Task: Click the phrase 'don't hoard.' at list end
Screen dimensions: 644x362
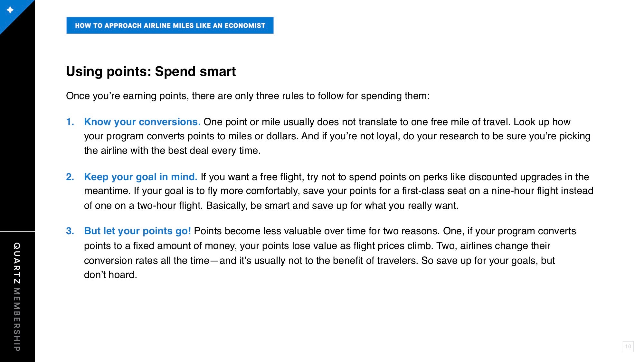Action: click(110, 275)
